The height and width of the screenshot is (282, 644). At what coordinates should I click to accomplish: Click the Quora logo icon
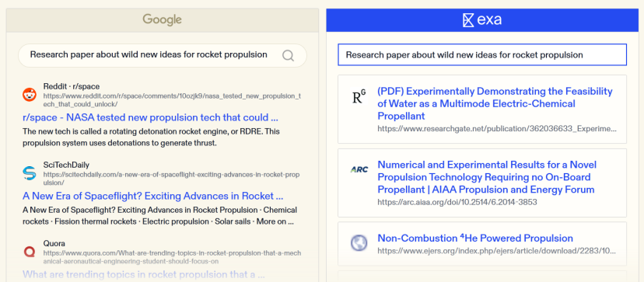pos(30,251)
